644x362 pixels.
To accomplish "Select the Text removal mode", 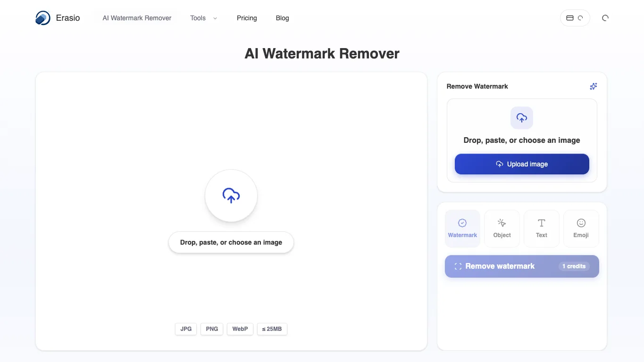I will [x=542, y=229].
